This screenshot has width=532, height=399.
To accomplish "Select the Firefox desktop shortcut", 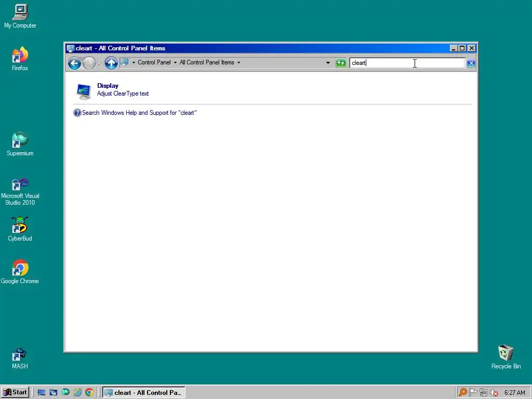I will pos(20,59).
